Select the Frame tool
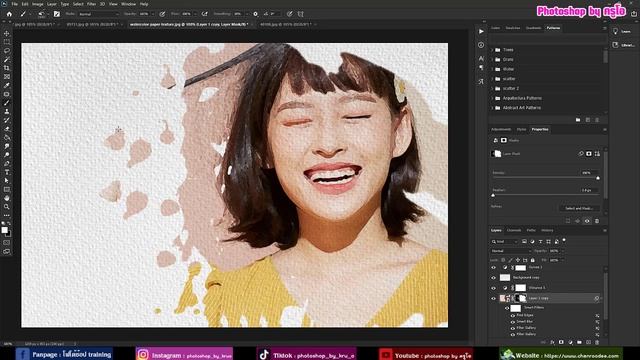Viewport: 640px width, 360px height. click(7, 77)
